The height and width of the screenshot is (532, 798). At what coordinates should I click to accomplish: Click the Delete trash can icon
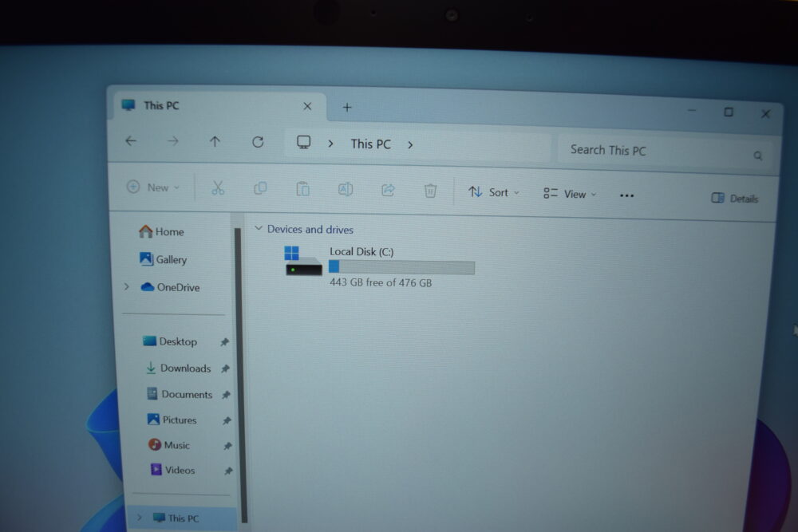tap(430, 191)
